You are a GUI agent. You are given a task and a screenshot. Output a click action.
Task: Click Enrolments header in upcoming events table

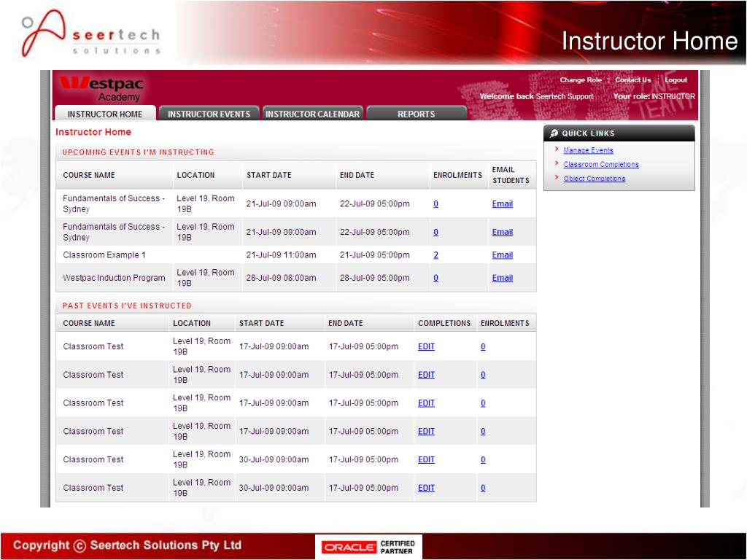[x=457, y=175]
